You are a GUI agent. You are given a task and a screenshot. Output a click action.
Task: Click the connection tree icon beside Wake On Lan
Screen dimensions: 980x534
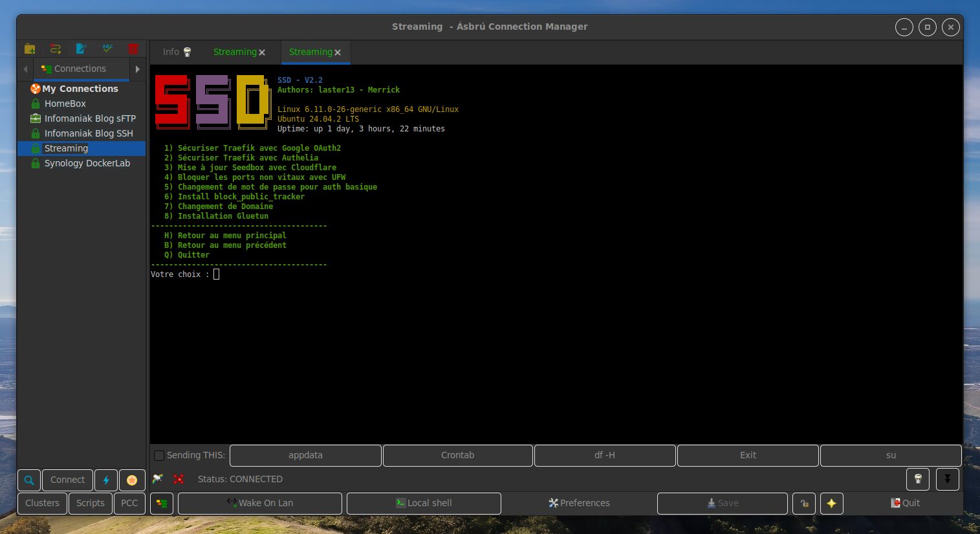162,504
